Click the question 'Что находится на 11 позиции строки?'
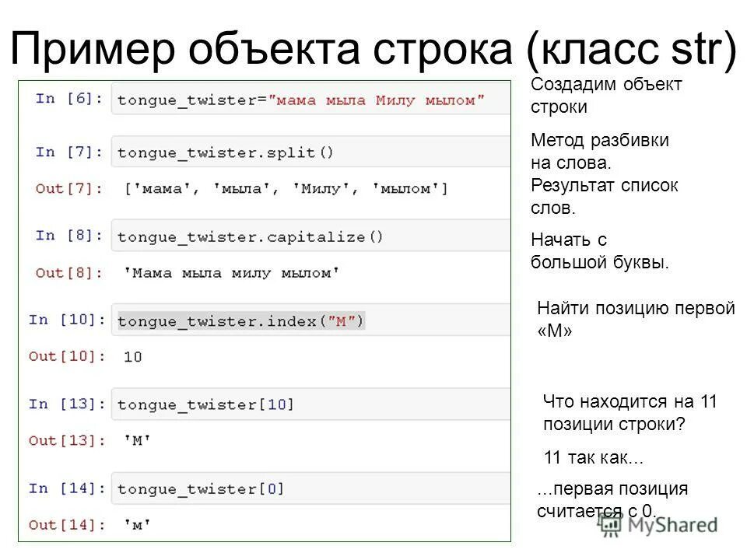This screenshot has height=560, width=747. point(630,413)
